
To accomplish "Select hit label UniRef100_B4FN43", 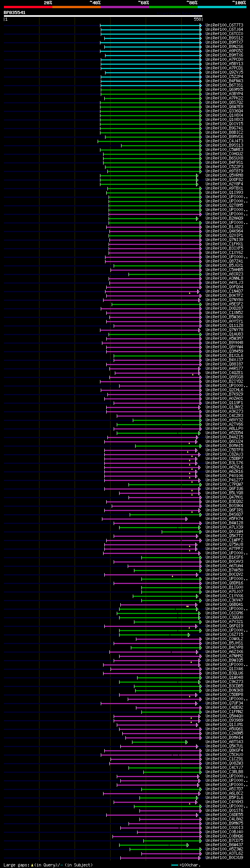I will (x=224, y=81).
